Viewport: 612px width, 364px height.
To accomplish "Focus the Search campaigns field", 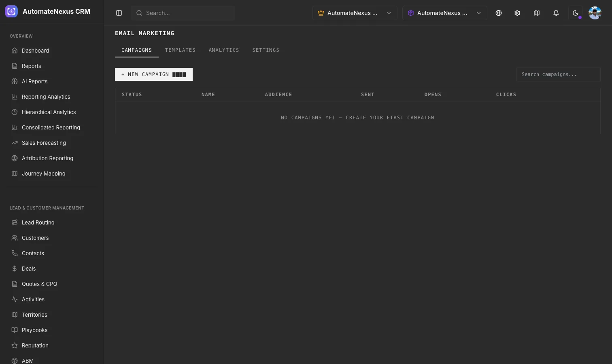I will coord(558,74).
